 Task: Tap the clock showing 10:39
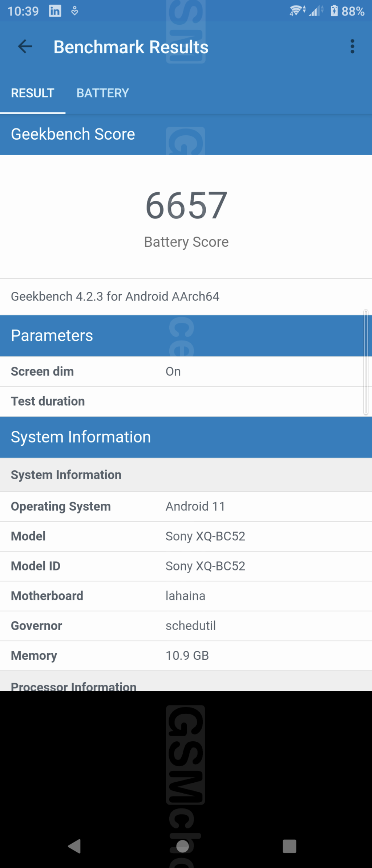23,11
